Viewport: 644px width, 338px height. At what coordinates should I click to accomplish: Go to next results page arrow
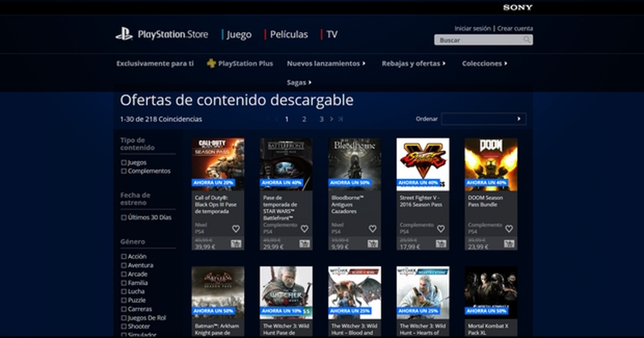[x=332, y=119]
